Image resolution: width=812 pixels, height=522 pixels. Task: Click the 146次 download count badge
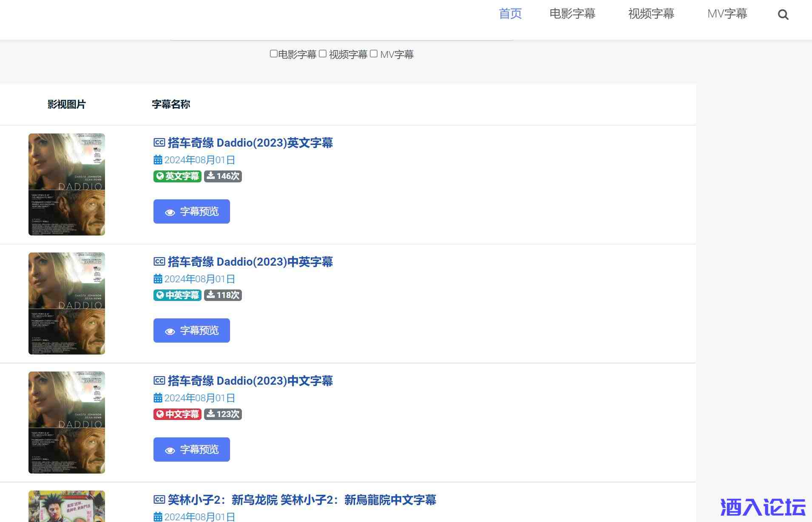tap(223, 176)
